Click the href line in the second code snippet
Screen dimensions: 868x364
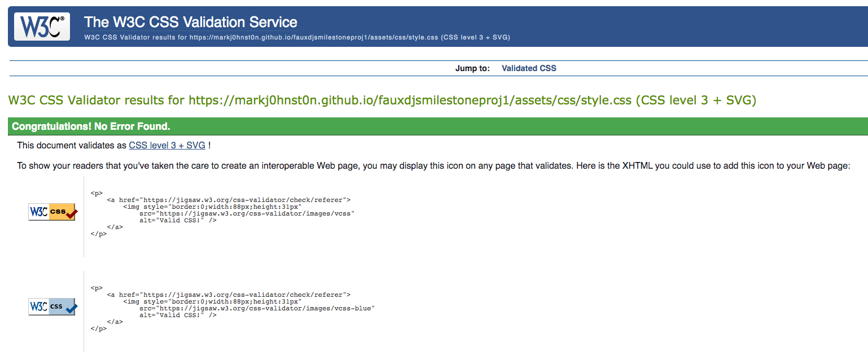[229, 295]
